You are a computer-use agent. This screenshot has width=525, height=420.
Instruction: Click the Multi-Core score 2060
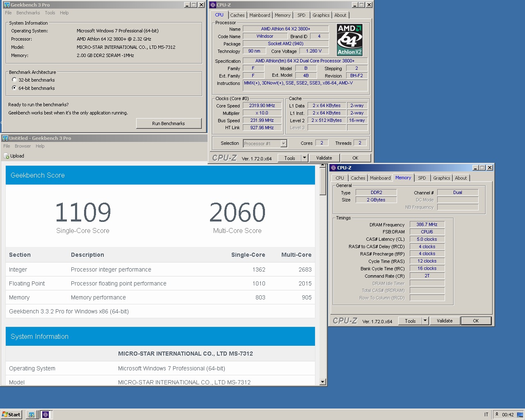237,212
